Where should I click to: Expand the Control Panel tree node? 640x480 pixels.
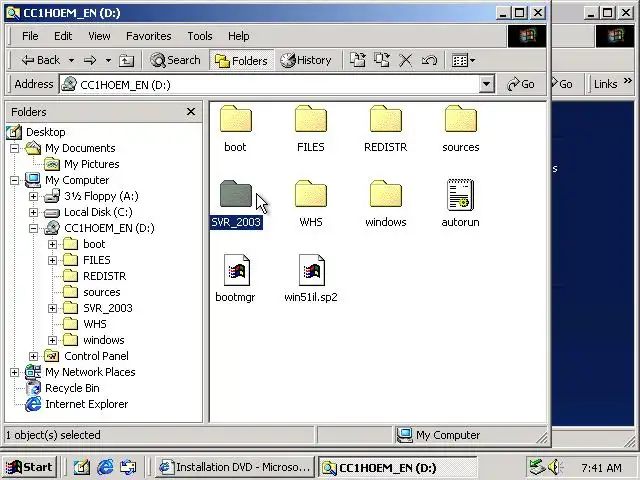(33, 356)
